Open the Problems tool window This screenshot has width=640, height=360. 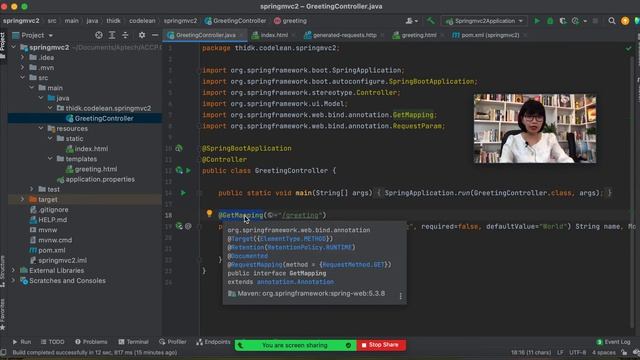91,342
